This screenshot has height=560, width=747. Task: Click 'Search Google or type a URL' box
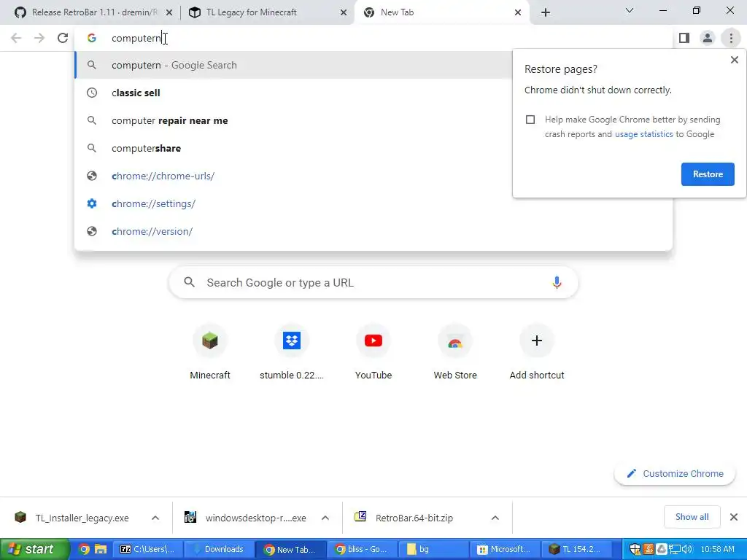(373, 282)
